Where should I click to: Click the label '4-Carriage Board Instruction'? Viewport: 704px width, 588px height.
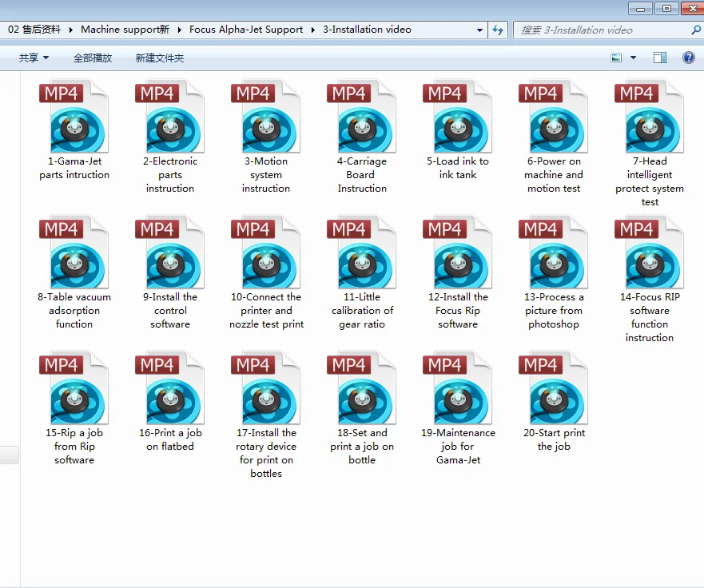[x=362, y=175]
